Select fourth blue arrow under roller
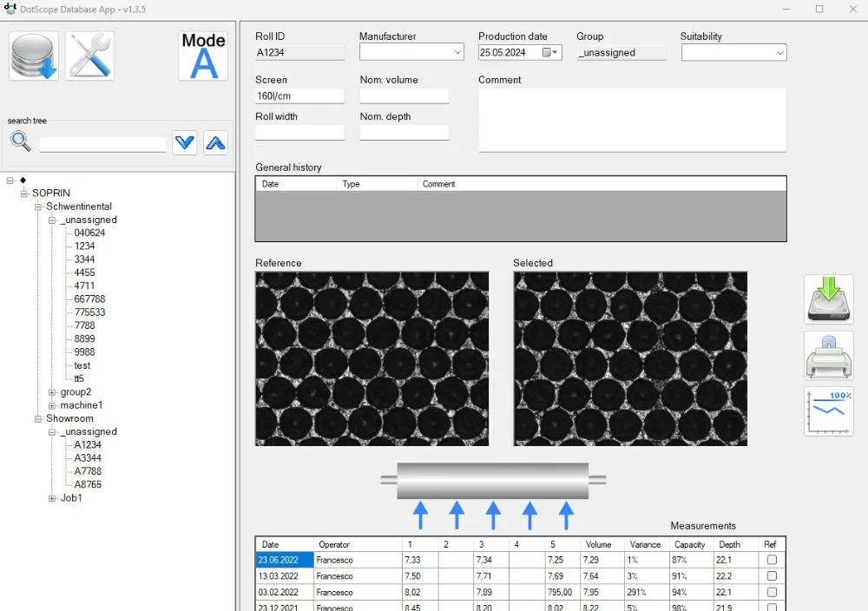The width and height of the screenshot is (868, 611). click(x=529, y=516)
